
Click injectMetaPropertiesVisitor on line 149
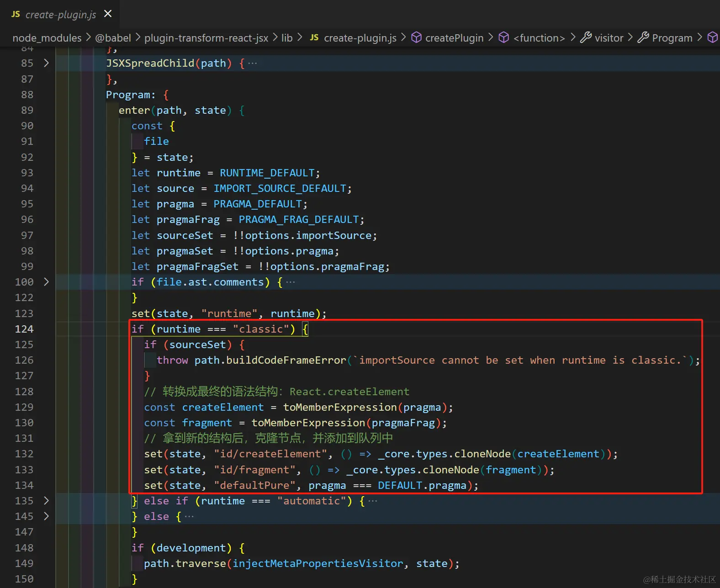[318, 563]
